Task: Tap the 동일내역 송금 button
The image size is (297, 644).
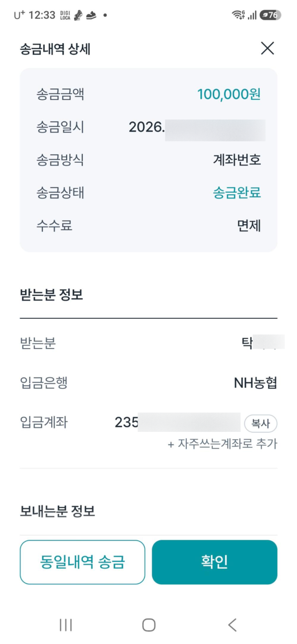Action: (x=82, y=562)
